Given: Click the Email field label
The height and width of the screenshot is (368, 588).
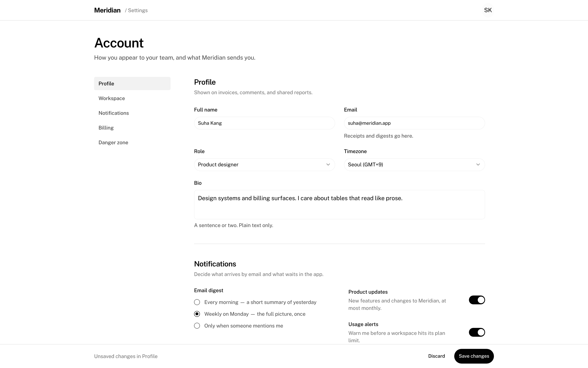Looking at the screenshot, I should [350, 110].
